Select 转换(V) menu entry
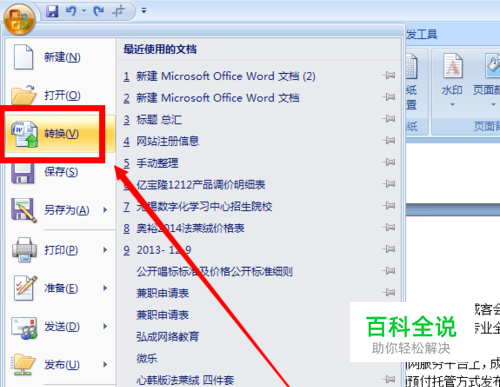500x387 pixels. (61, 134)
